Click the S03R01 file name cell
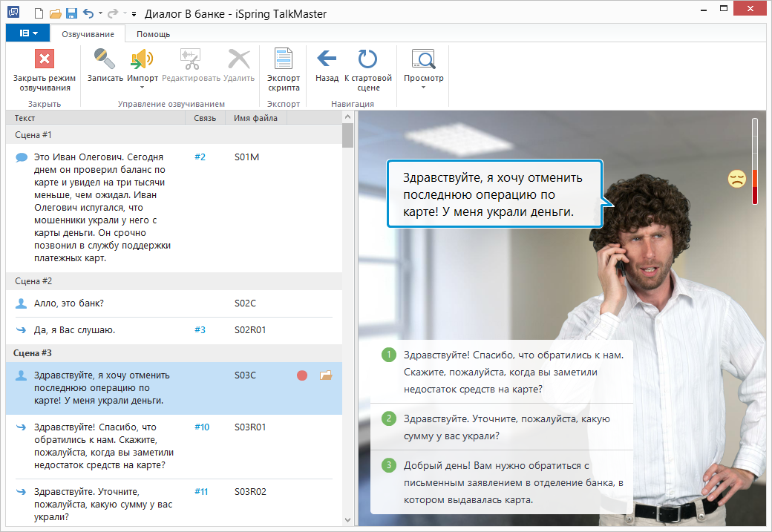The width and height of the screenshot is (772, 532). pos(250,427)
